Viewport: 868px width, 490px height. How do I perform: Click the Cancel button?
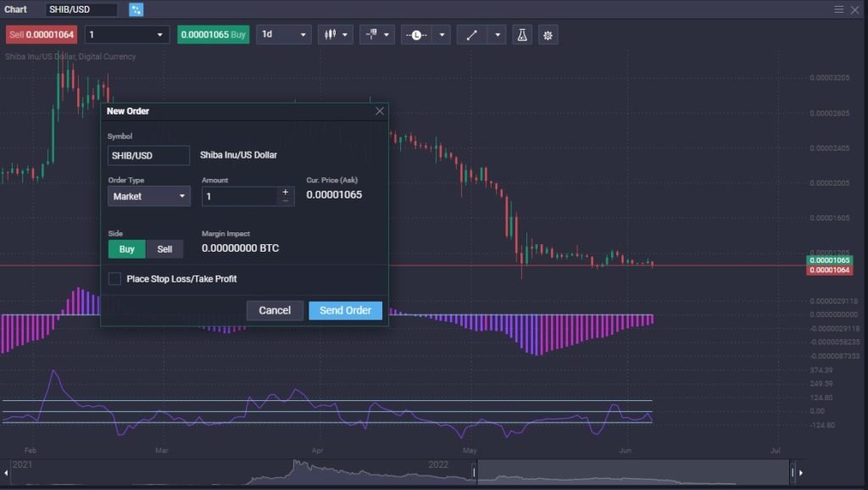[x=275, y=310]
